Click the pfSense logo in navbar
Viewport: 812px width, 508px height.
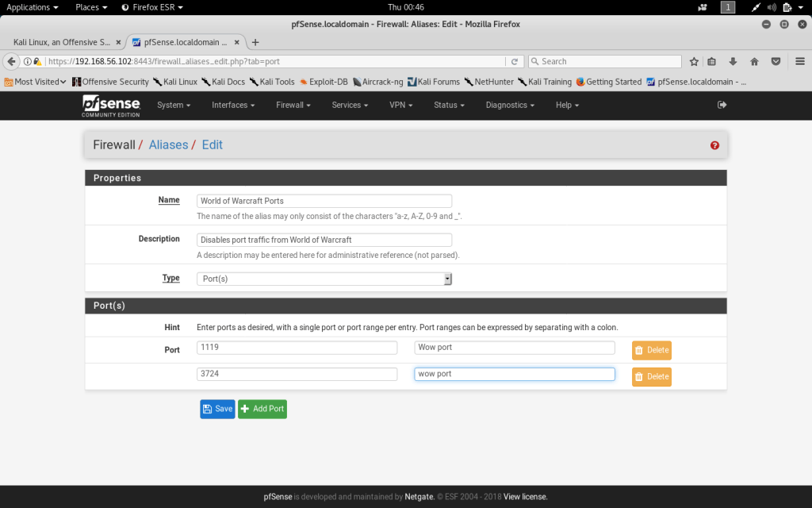(111, 105)
